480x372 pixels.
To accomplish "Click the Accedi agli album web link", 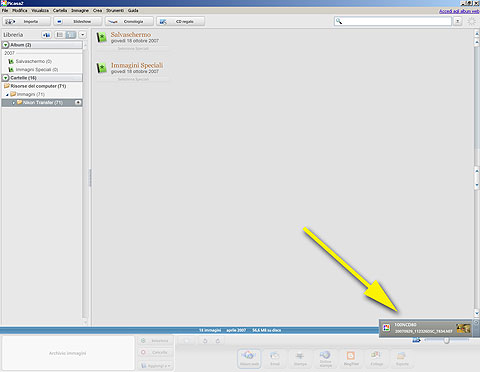I will coord(459,11).
